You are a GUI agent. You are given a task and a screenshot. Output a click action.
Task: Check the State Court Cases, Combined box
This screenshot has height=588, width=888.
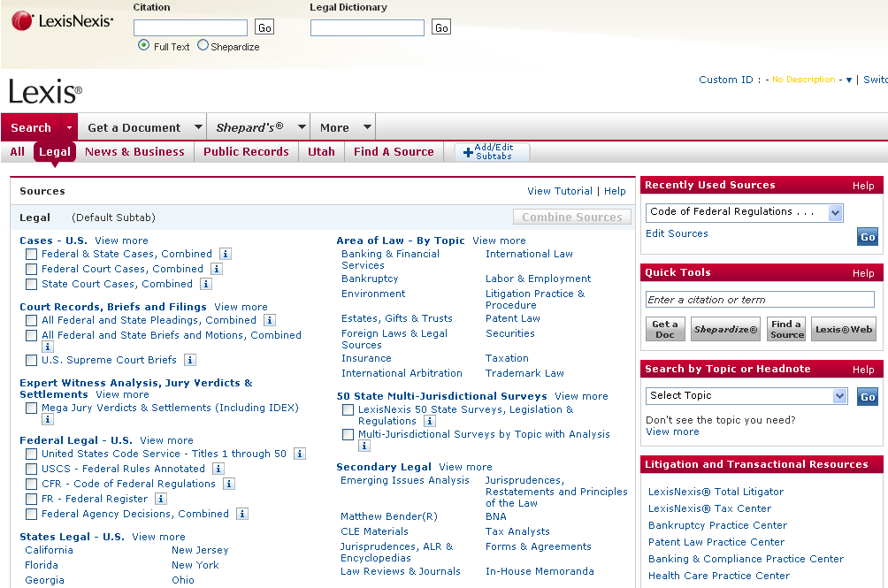pyautogui.click(x=32, y=285)
